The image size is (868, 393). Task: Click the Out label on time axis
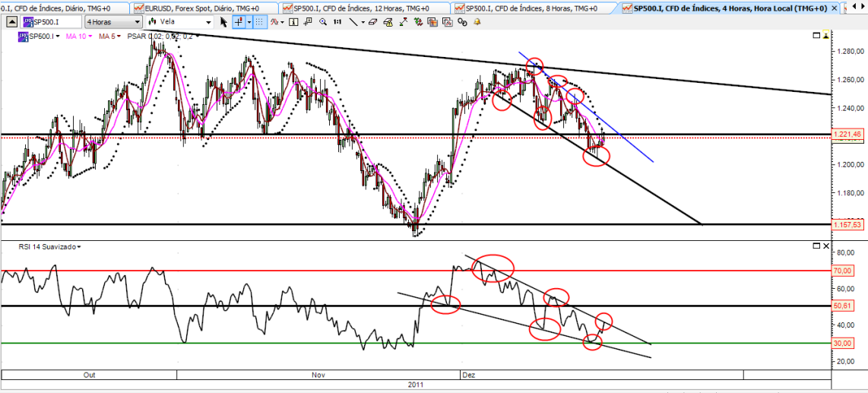click(x=89, y=375)
